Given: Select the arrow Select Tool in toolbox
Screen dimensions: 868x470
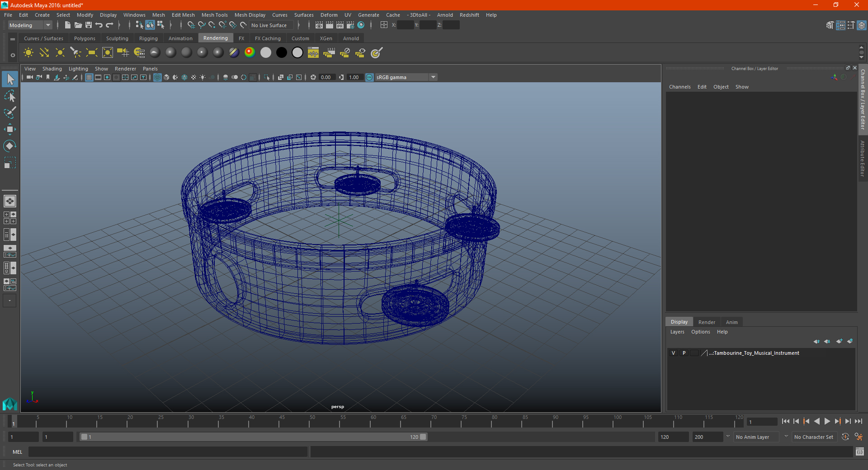Looking at the screenshot, I should pos(10,80).
